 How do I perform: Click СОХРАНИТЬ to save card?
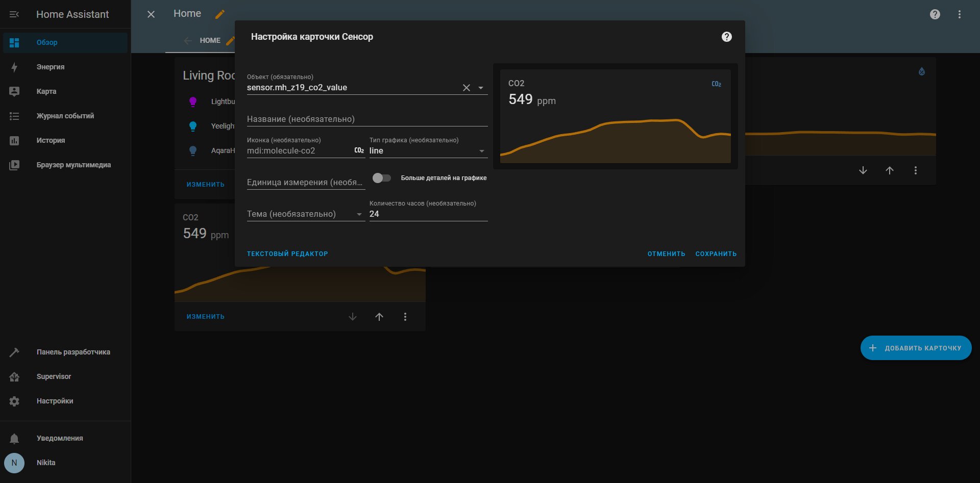[716, 254]
